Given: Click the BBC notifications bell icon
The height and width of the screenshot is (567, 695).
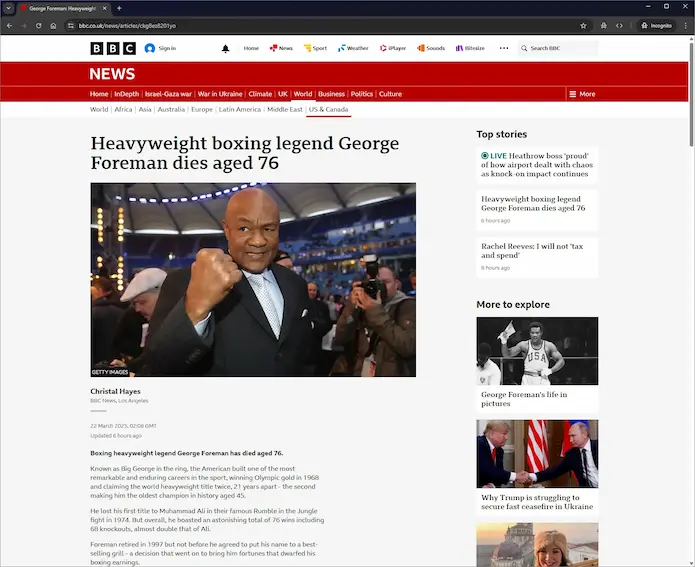Looking at the screenshot, I should pyautogui.click(x=225, y=48).
